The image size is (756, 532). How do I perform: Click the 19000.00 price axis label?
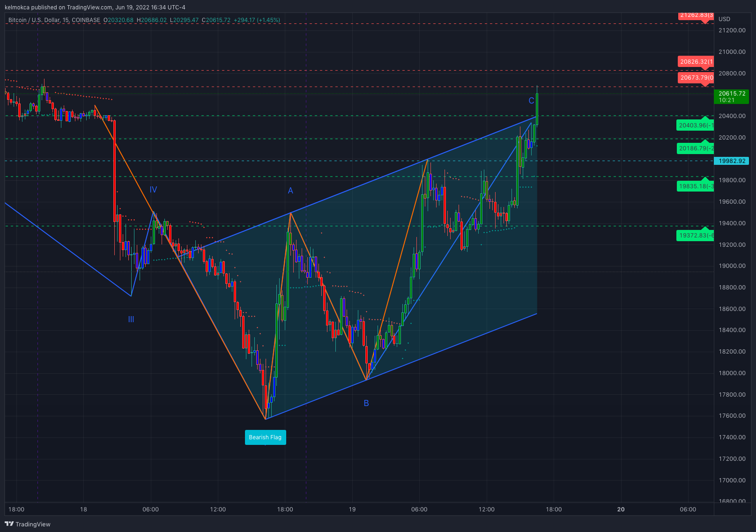click(x=732, y=266)
